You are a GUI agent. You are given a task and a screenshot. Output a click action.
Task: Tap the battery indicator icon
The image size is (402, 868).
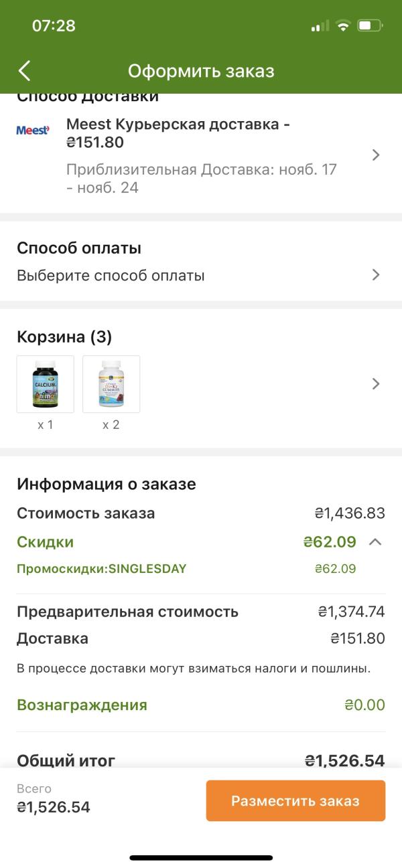point(369,26)
